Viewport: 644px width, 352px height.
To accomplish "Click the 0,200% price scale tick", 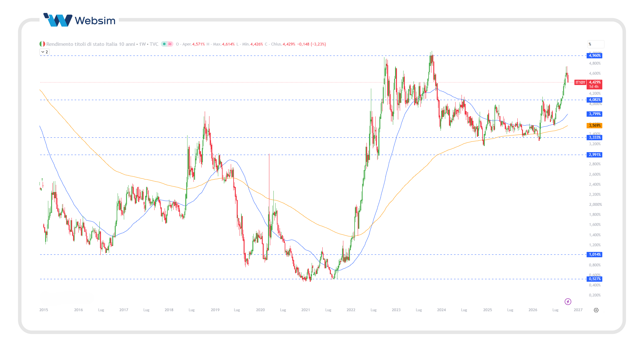I will tap(595, 295).
